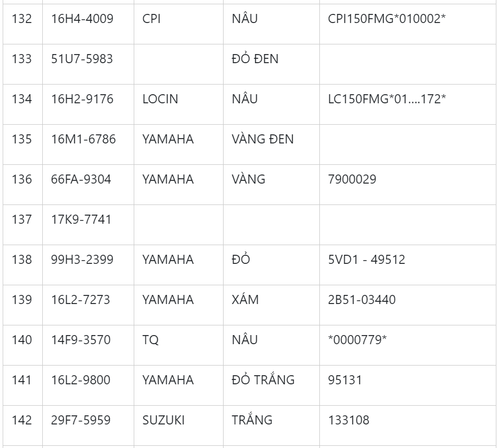This screenshot has width=498, height=448.
Task: Click the ĐỎ ĐEN color cell
Action: pyautogui.click(x=255, y=59)
